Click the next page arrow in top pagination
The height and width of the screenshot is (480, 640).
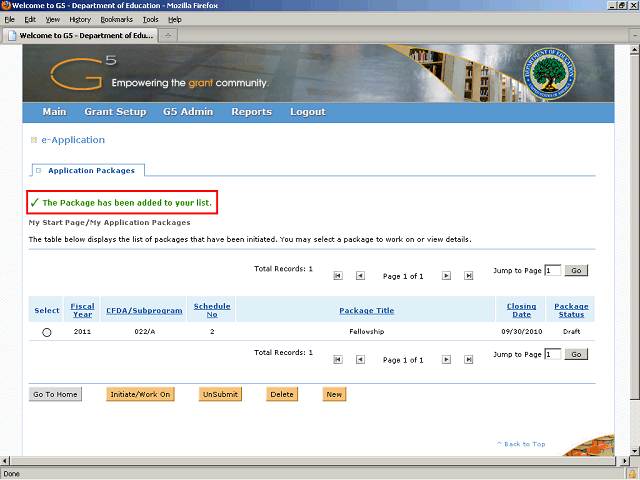point(447,276)
